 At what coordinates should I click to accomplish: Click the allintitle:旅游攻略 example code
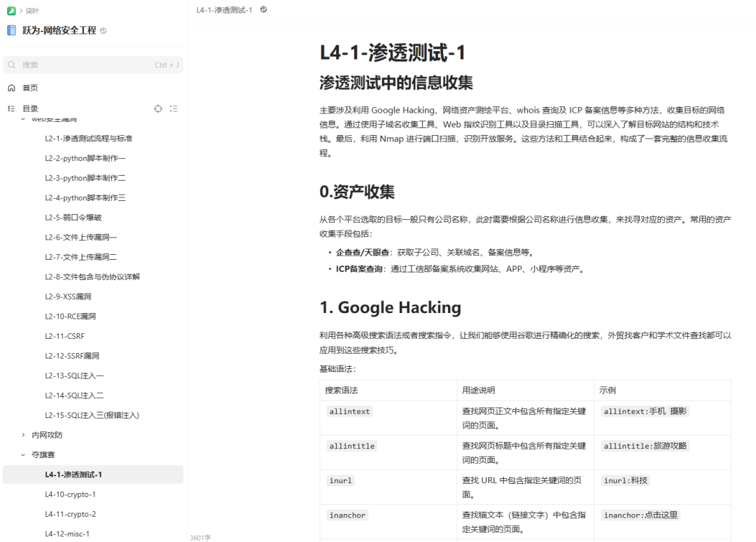[x=645, y=446]
